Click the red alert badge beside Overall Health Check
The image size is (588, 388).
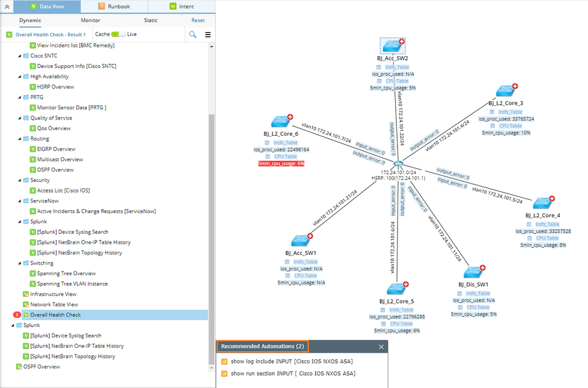(17, 315)
